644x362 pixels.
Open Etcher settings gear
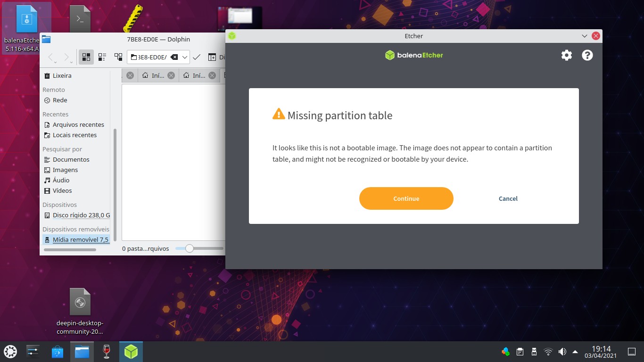(567, 55)
